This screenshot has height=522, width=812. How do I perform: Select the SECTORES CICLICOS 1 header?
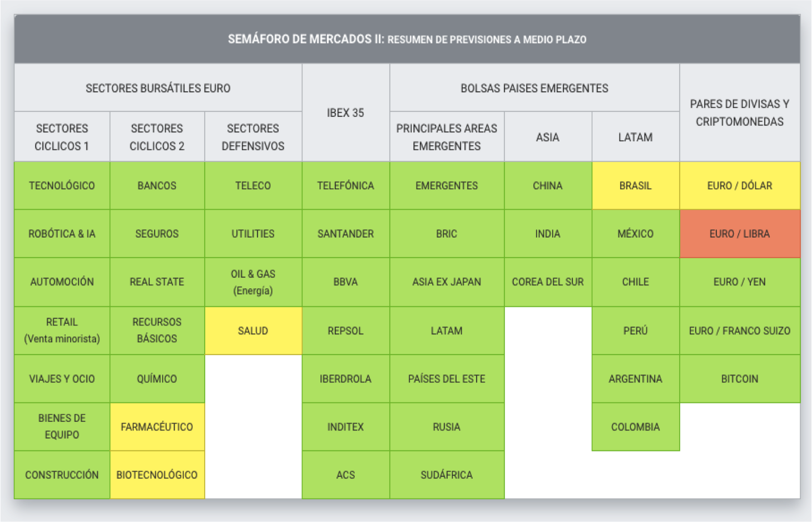62,137
